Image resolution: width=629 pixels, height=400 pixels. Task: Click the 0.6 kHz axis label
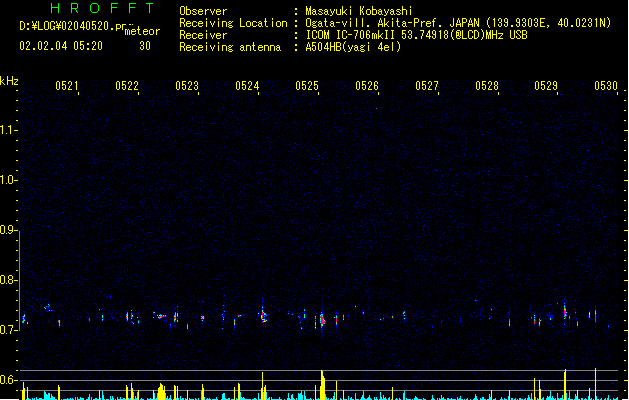click(x=8, y=380)
